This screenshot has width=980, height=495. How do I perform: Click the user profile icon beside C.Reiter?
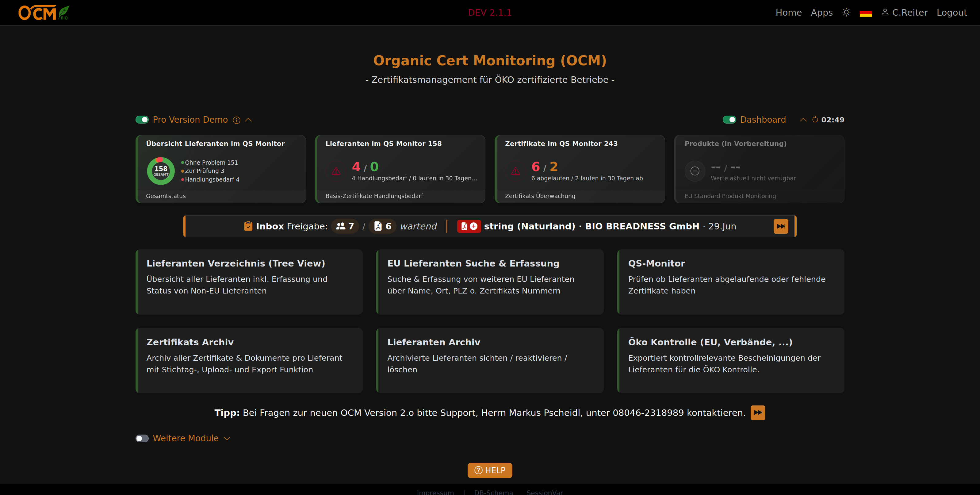pos(885,13)
